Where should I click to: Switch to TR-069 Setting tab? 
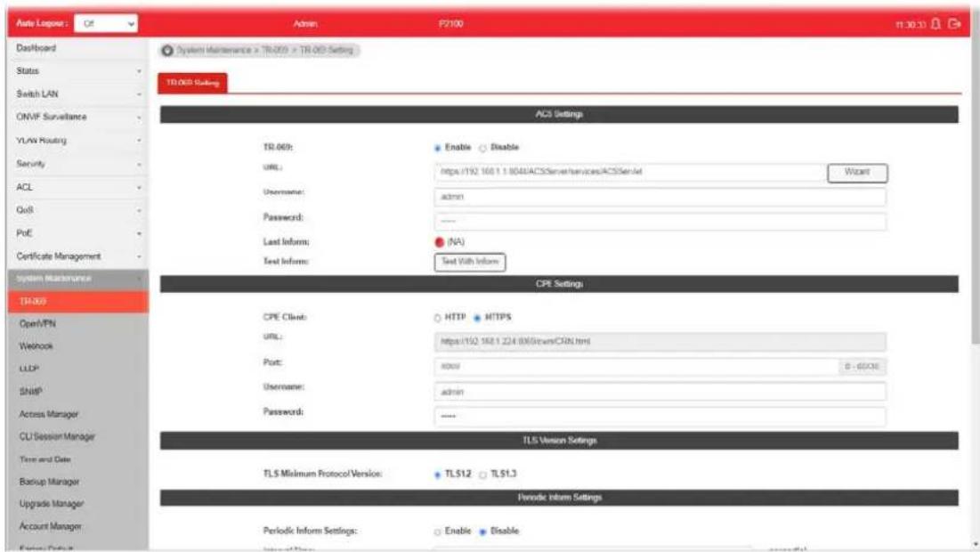pyautogui.click(x=192, y=83)
